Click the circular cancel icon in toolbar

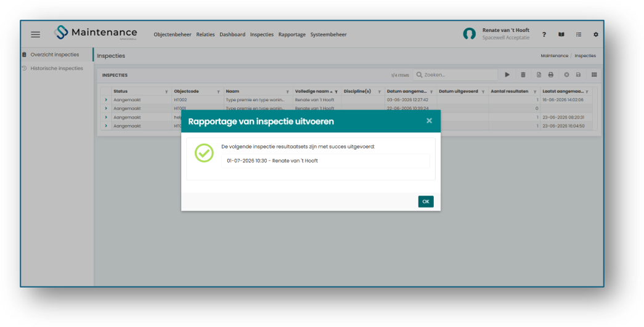566,75
